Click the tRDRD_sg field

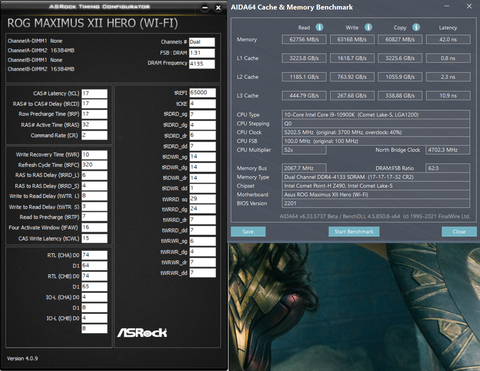[202, 115]
